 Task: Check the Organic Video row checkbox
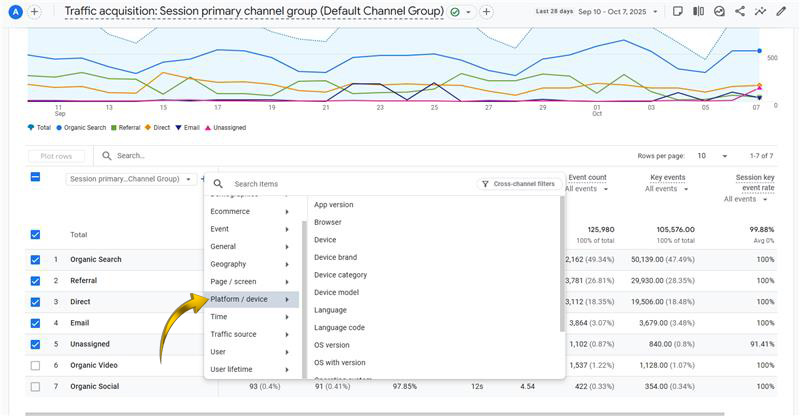coord(35,365)
